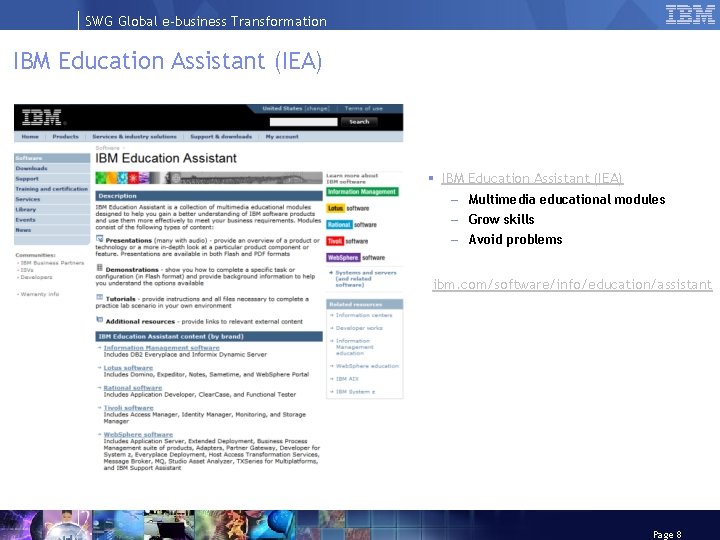Open the Tivoli software brand badge
The width and height of the screenshot is (720, 540).
347,241
